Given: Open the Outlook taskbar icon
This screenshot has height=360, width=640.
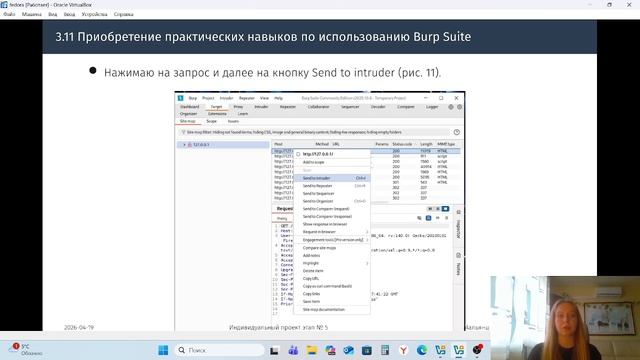Looking at the screenshot, I should pos(348,350).
